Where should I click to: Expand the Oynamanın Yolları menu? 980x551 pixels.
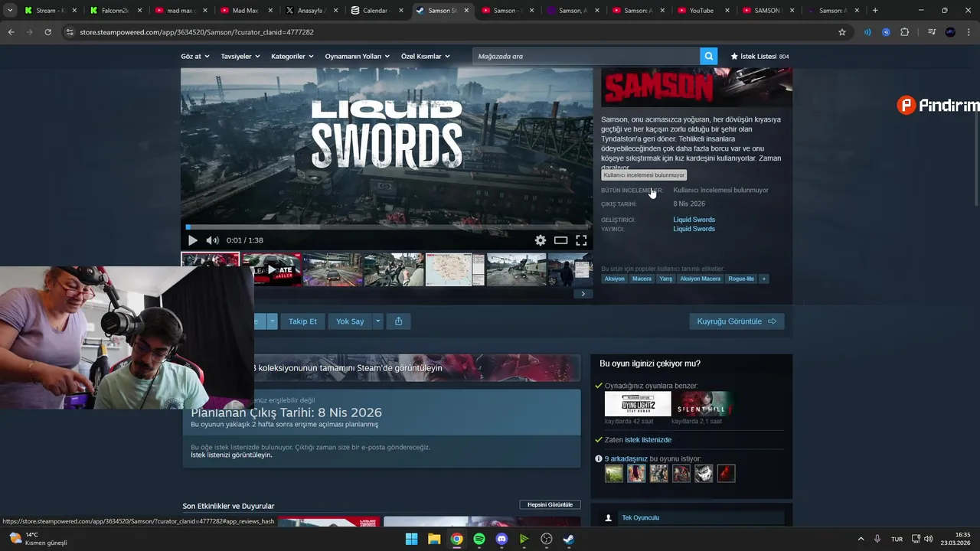pyautogui.click(x=358, y=56)
